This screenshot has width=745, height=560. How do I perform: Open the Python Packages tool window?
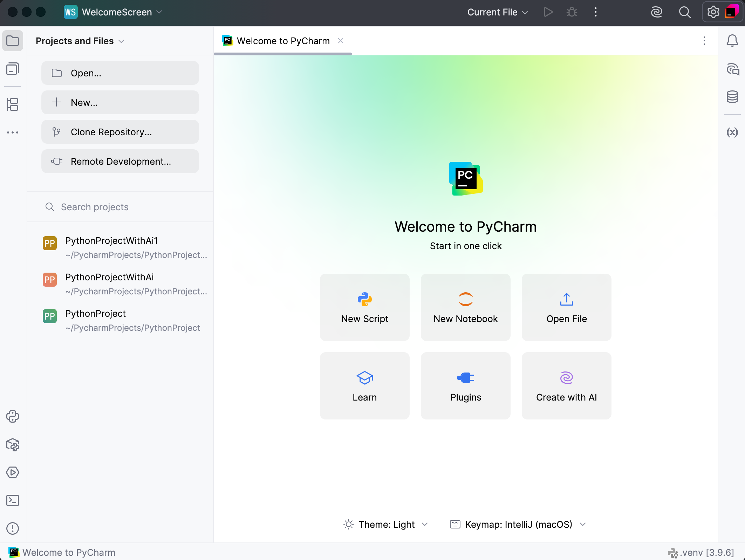pos(13,444)
